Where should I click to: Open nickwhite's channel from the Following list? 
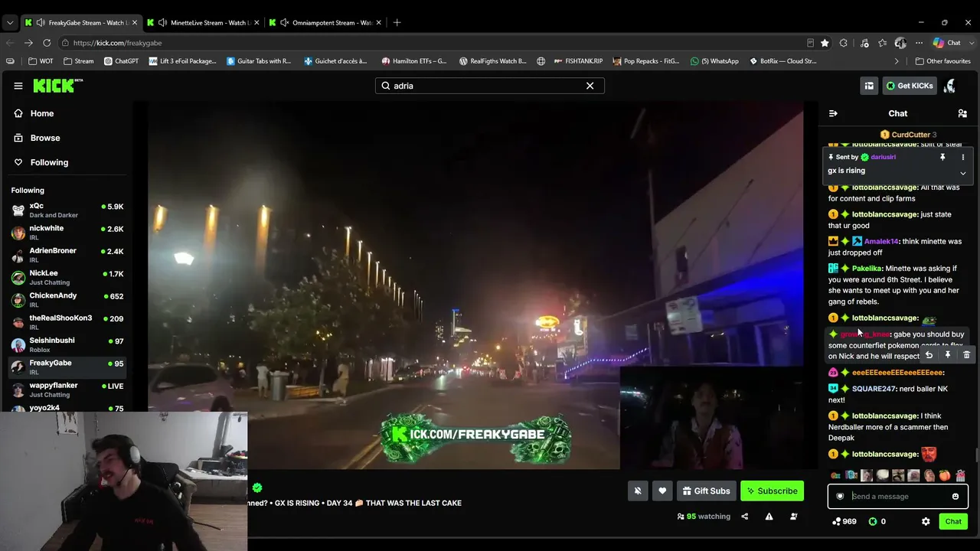[67, 233]
